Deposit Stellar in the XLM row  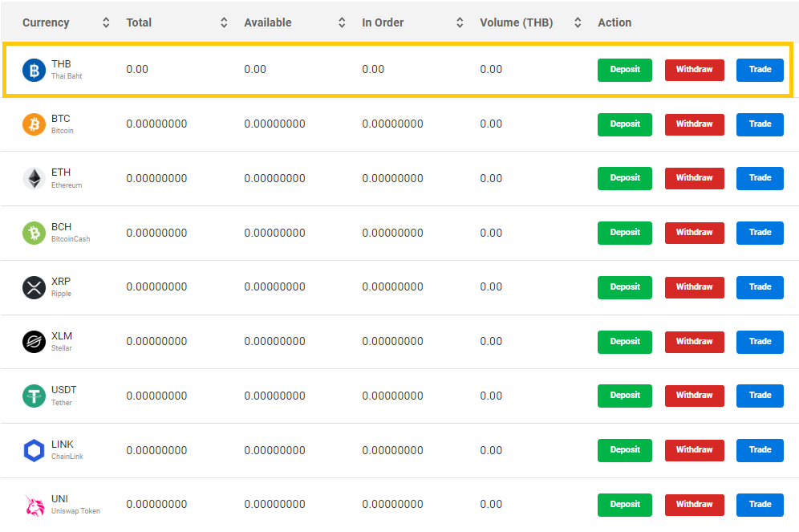click(625, 342)
